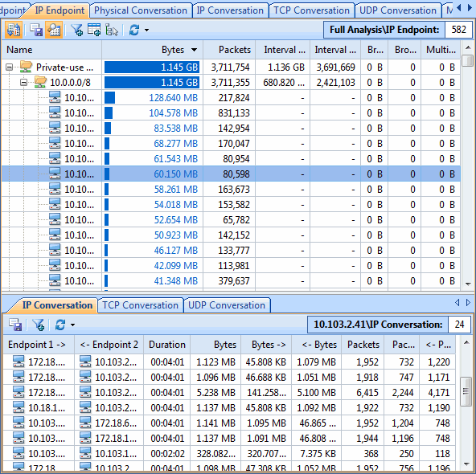Click the upper table scrollbar down arrow

468,284
